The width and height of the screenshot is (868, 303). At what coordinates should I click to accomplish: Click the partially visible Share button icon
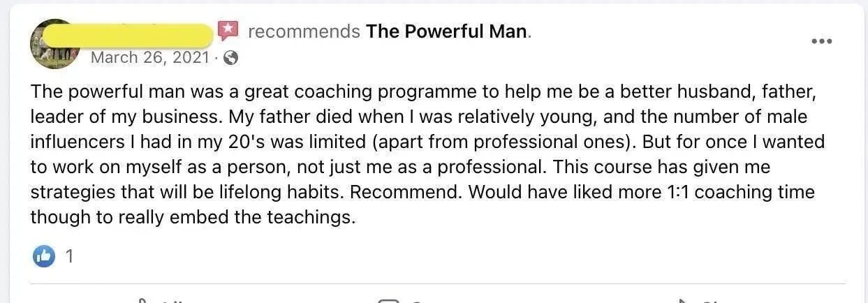point(684,300)
